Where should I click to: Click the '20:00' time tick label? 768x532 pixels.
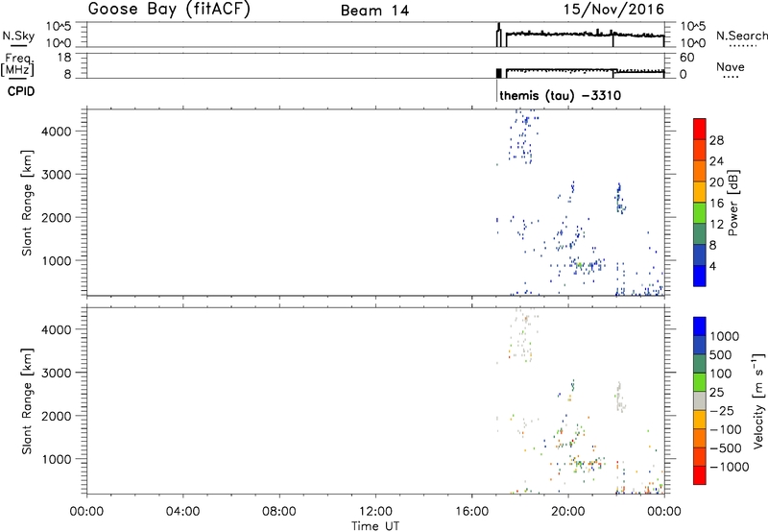click(568, 512)
